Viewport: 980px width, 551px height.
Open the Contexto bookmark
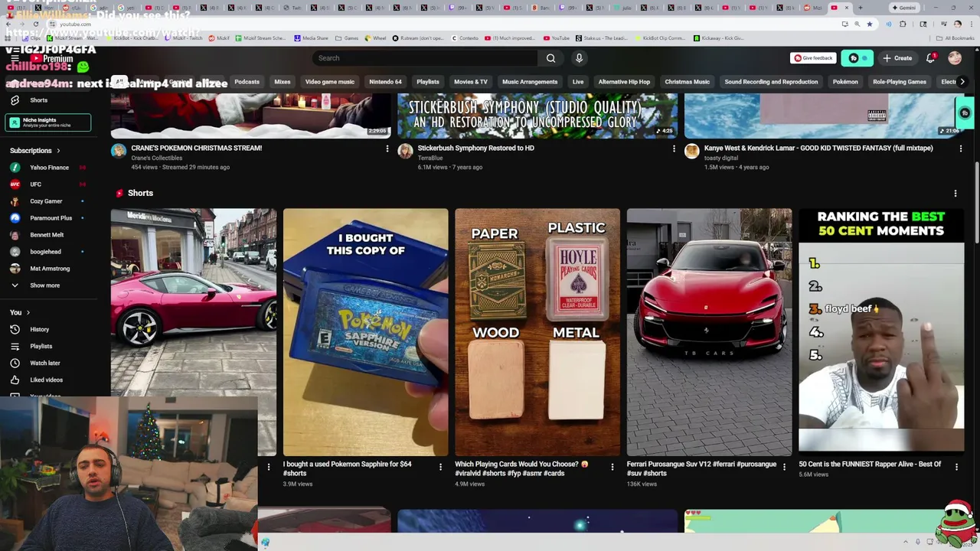[464, 38]
